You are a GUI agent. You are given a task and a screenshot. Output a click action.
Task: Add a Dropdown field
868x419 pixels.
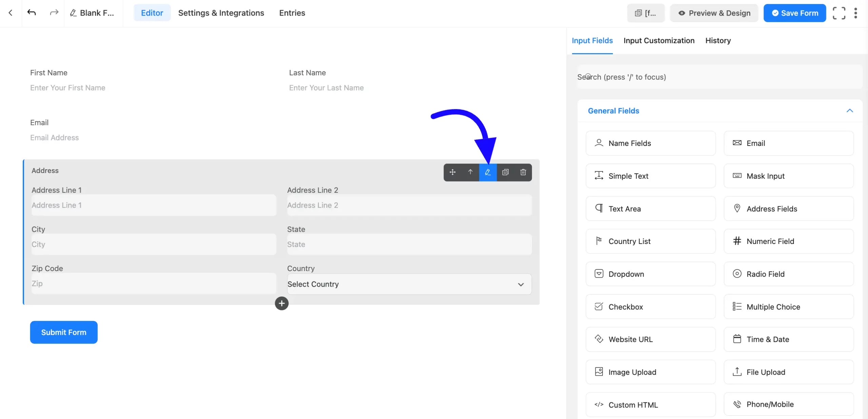tap(650, 274)
